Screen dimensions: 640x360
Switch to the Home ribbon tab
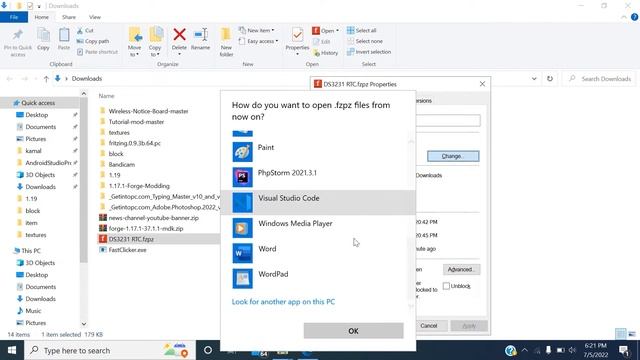(x=42, y=17)
